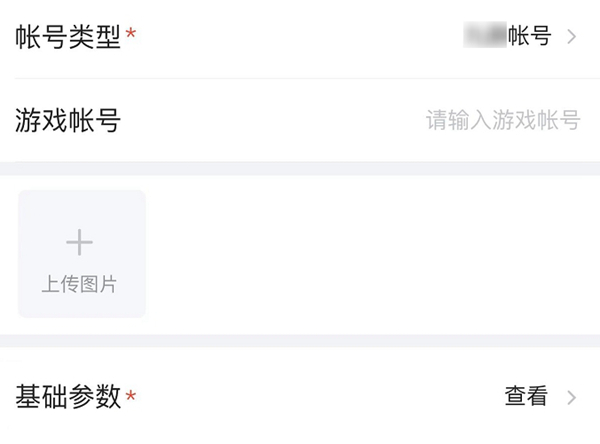Tap the 基础参数 section label

(67, 397)
